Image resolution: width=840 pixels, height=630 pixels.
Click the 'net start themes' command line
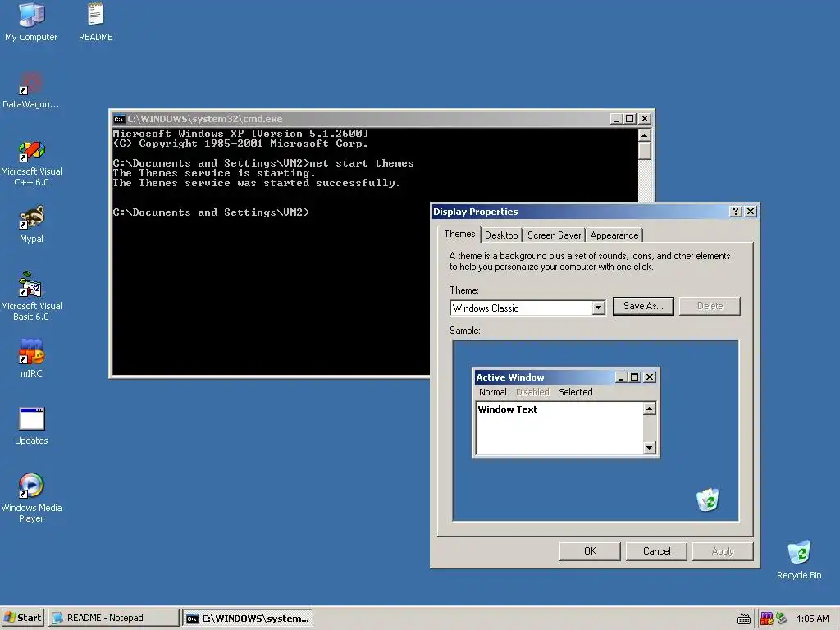click(263, 163)
